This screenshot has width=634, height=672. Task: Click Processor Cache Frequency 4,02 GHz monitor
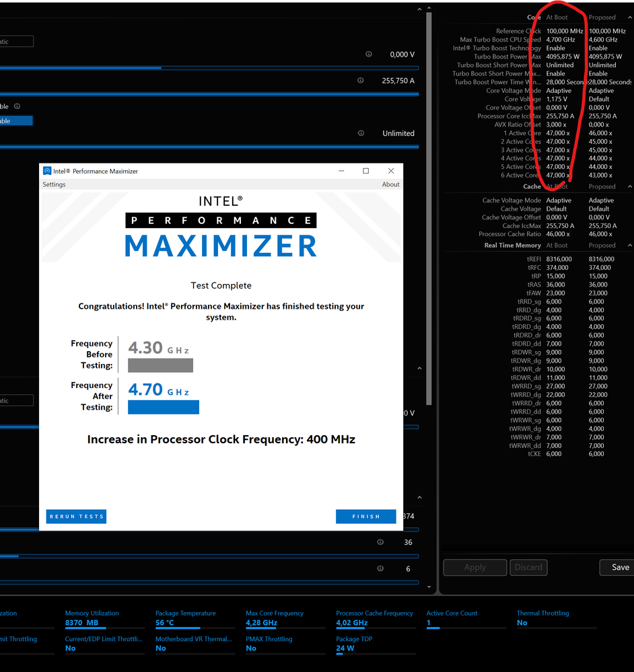tap(376, 618)
